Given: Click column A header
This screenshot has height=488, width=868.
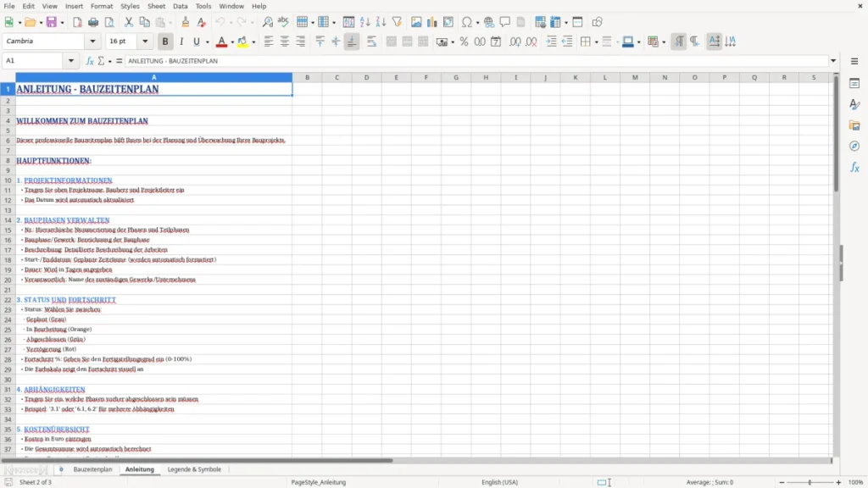Looking at the screenshot, I should coord(154,77).
